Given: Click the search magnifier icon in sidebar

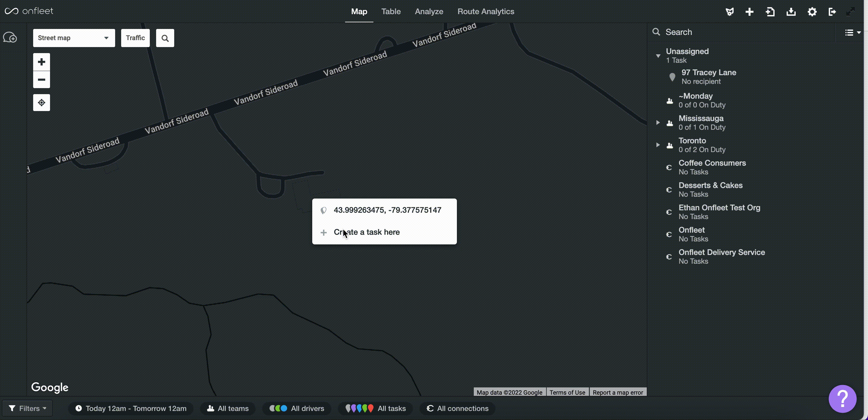Looking at the screenshot, I should [x=656, y=32].
